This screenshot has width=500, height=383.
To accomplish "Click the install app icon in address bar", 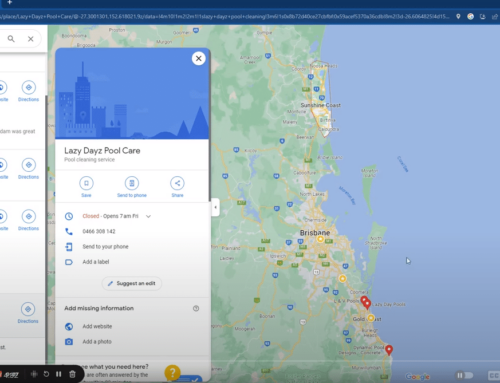I will pos(482,16).
